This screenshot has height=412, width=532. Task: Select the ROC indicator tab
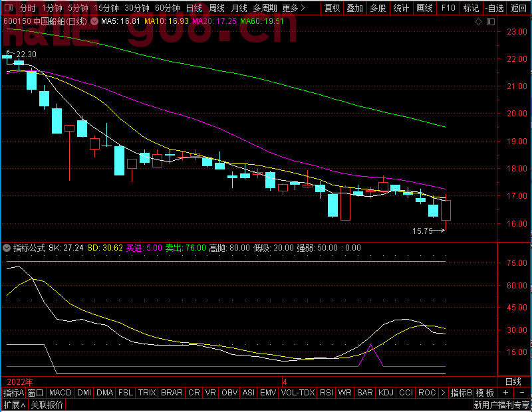427,393
